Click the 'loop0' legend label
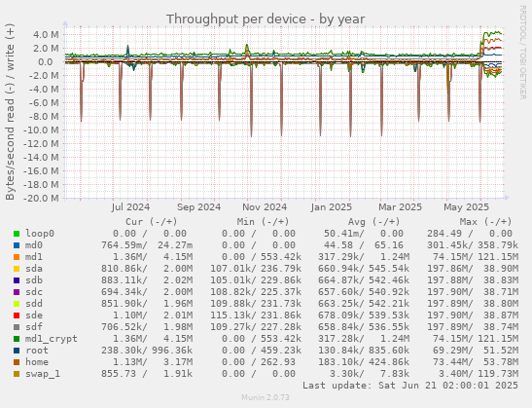The height and width of the screenshot is (408, 532). [x=40, y=234]
